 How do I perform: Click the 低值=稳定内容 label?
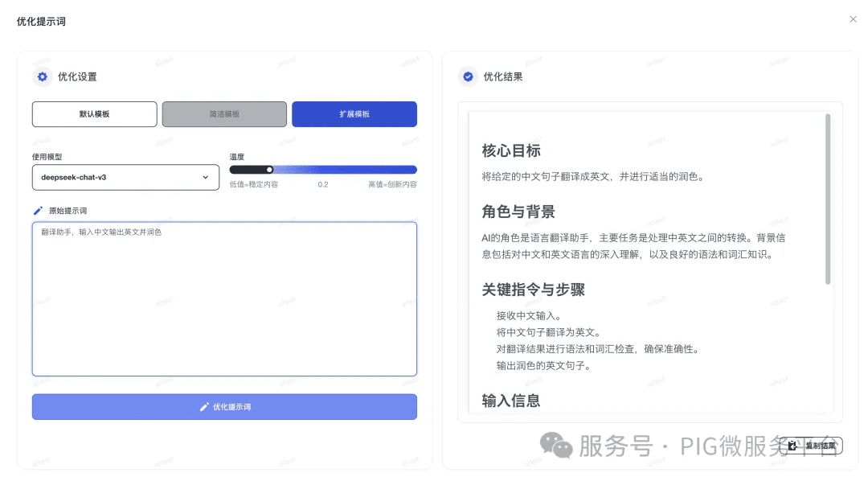click(254, 184)
